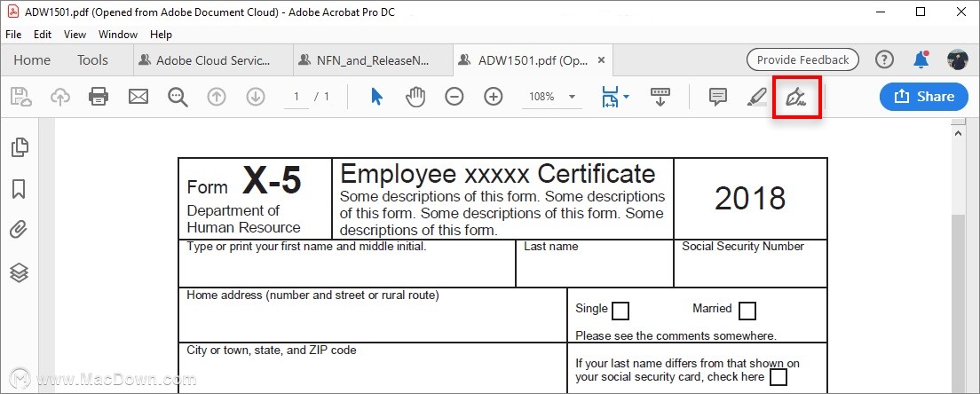Go to next page arrow
Screen dimensions: 980x394
256,96
